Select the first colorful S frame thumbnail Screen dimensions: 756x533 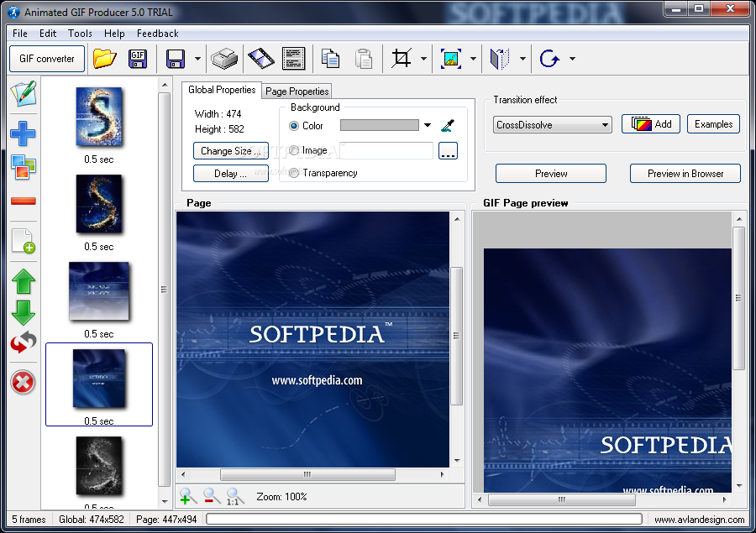99,117
